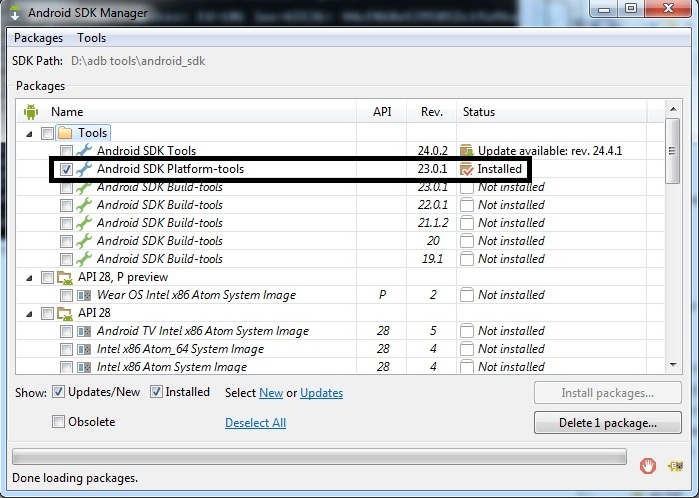
Task: Click the update available status icon for SDK Tools
Action: pyautogui.click(x=466, y=151)
